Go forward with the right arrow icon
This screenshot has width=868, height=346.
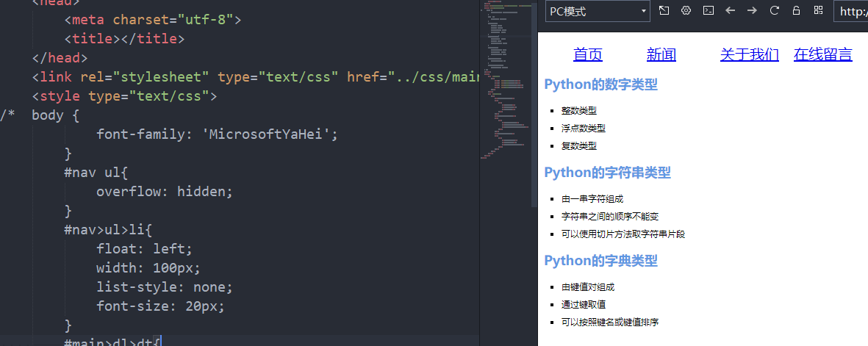pos(752,10)
